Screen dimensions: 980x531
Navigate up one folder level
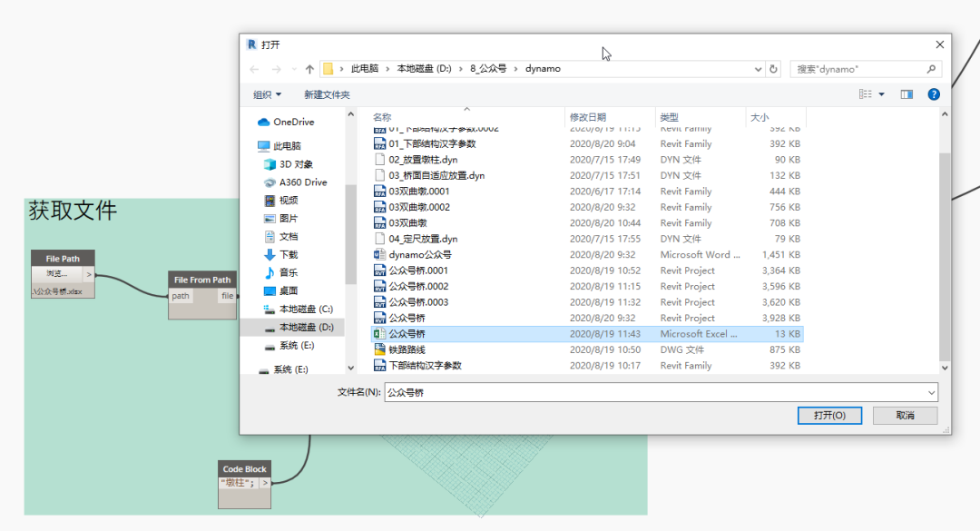309,69
